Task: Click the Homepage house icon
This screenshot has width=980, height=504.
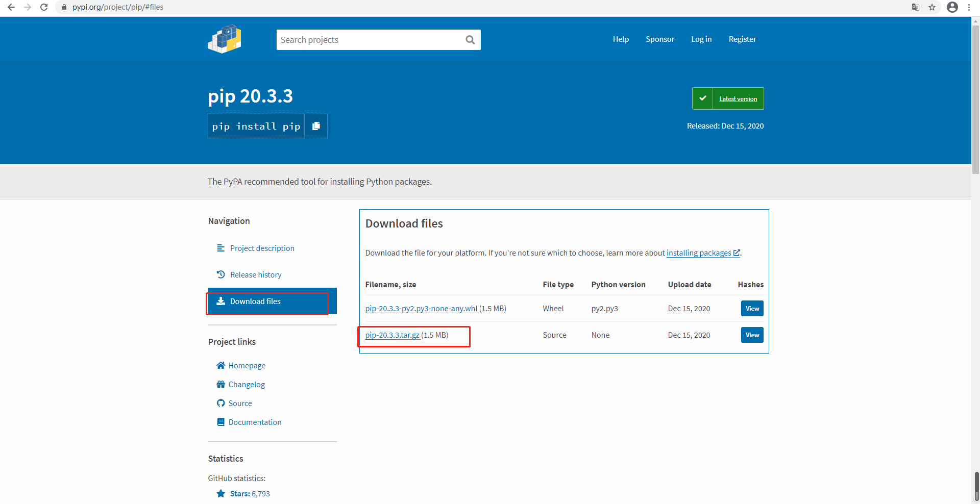Action: pos(221,365)
